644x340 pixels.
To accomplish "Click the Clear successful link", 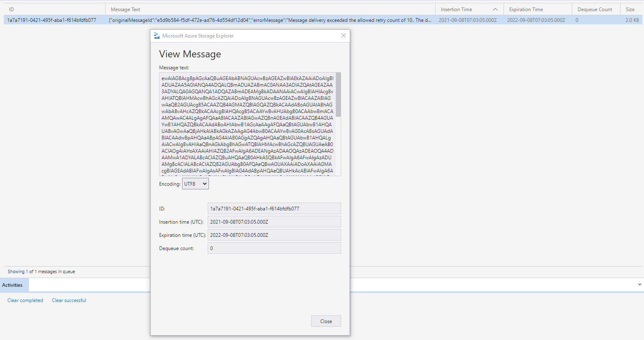I will 68,300.
